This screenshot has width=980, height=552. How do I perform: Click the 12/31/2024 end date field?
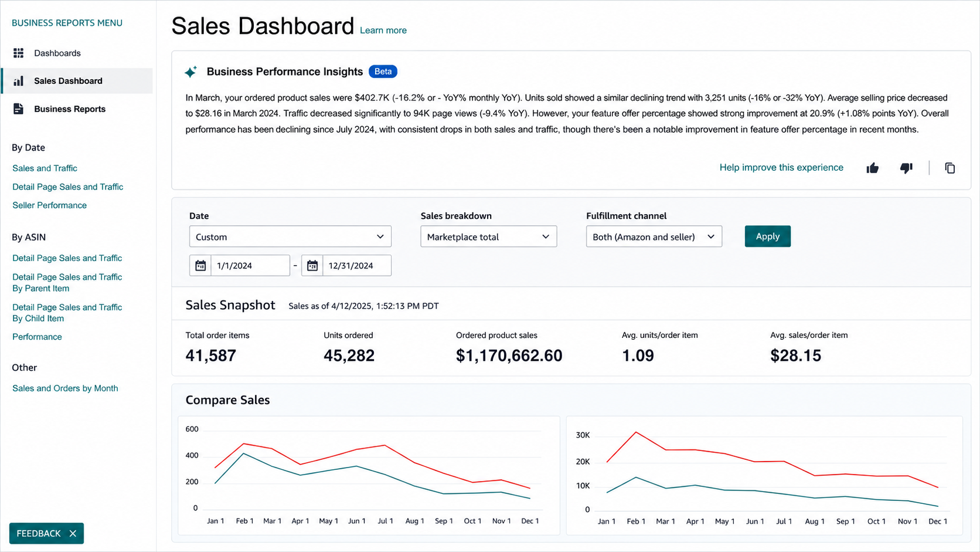(x=357, y=266)
